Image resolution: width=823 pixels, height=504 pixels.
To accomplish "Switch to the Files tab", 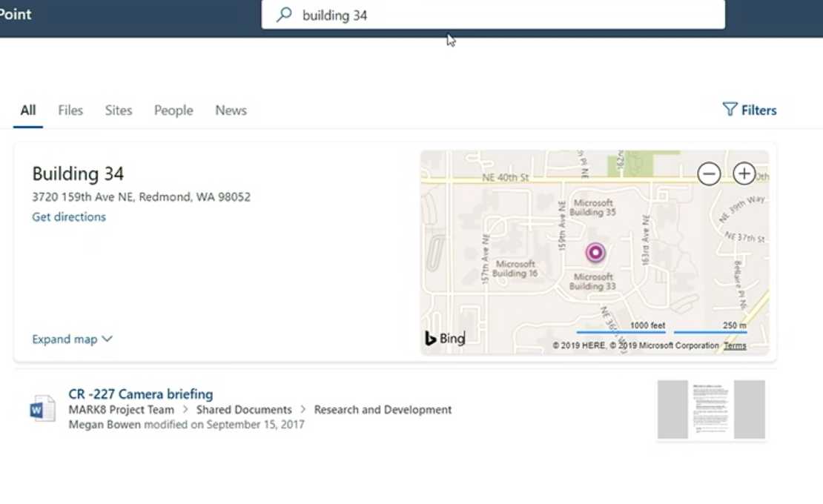I will [70, 110].
